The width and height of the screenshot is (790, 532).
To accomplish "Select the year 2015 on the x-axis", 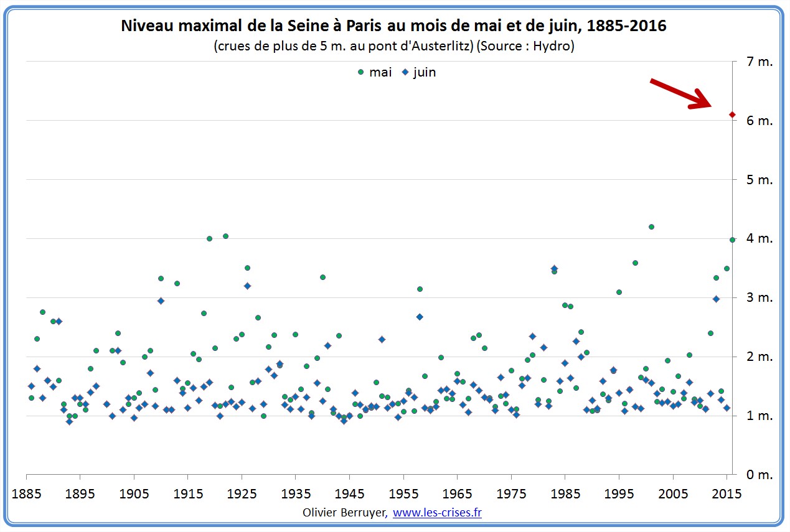I will click(727, 493).
